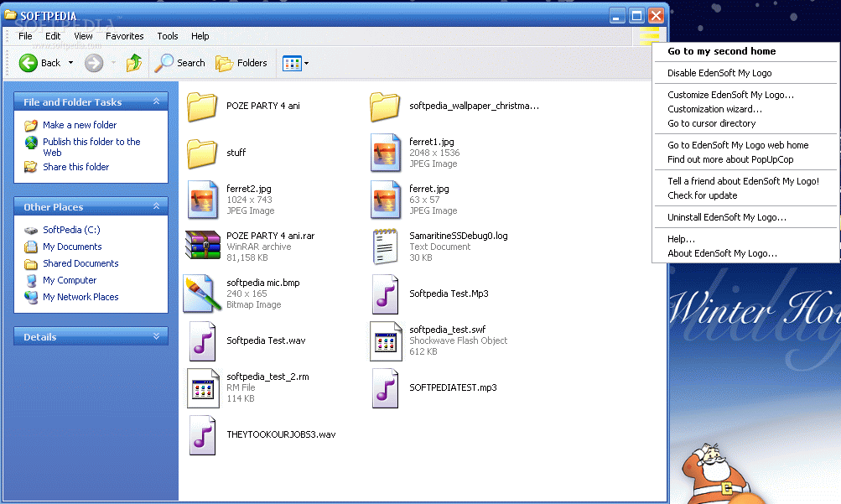Click the Share this folder link
Image resolution: width=841 pixels, height=504 pixels.
pyautogui.click(x=75, y=167)
